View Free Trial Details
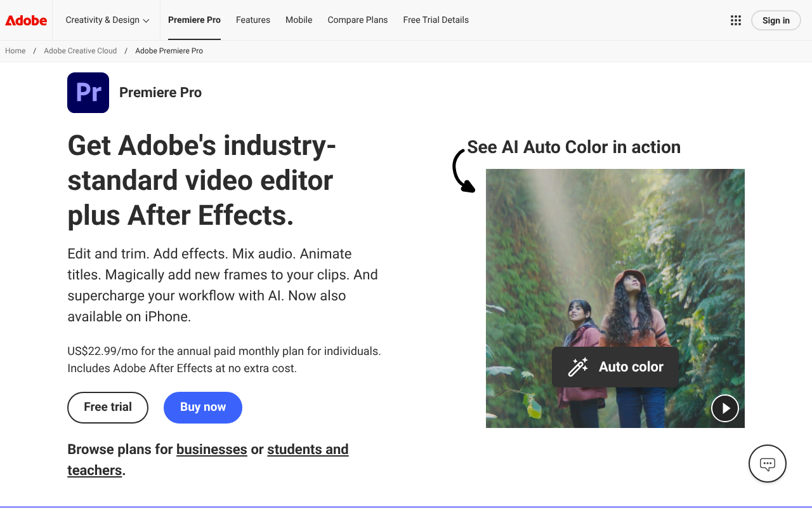Viewport: 812px width, 508px height. 436,20
